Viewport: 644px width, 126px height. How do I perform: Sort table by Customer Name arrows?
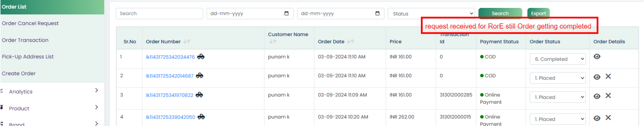click(x=273, y=41)
